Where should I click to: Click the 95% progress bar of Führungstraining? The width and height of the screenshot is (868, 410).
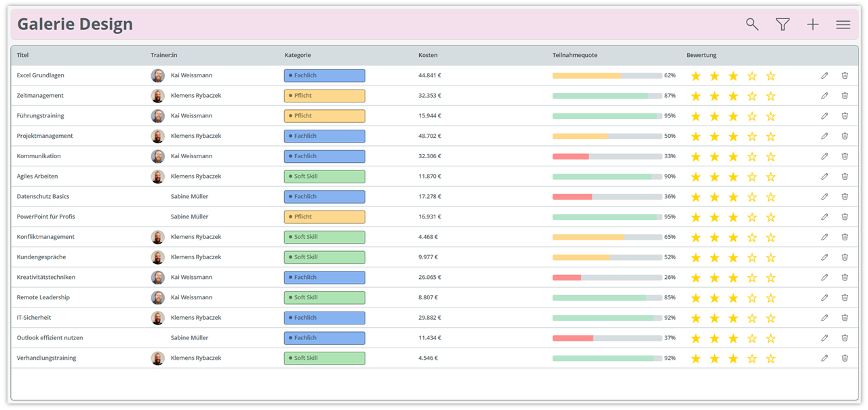607,116
